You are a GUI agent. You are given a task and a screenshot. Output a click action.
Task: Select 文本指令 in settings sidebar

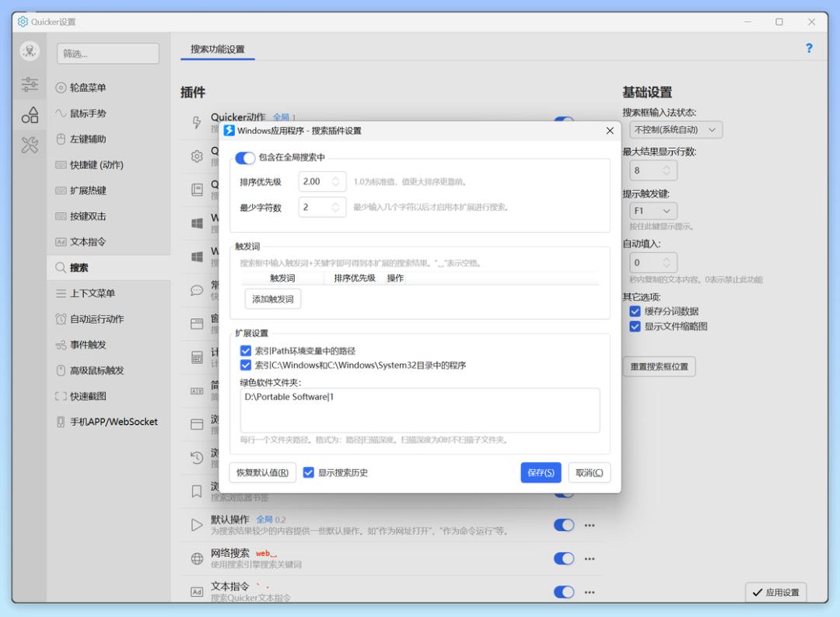point(109,242)
